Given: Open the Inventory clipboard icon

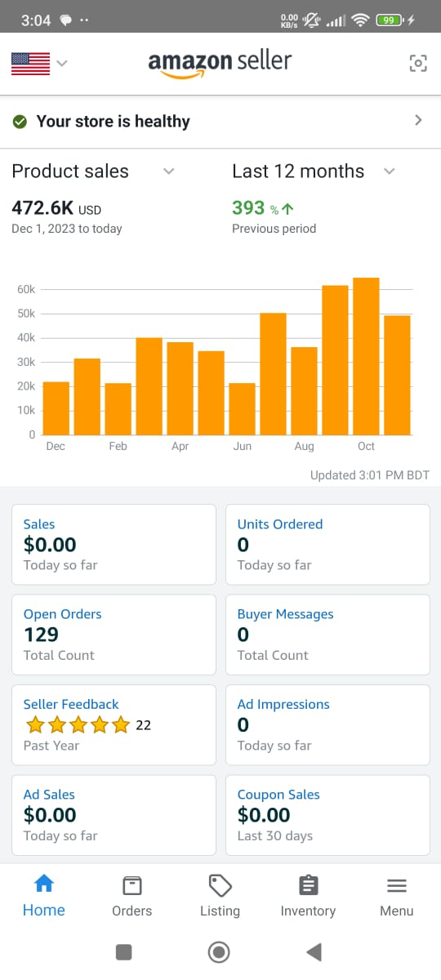Looking at the screenshot, I should click(x=308, y=885).
